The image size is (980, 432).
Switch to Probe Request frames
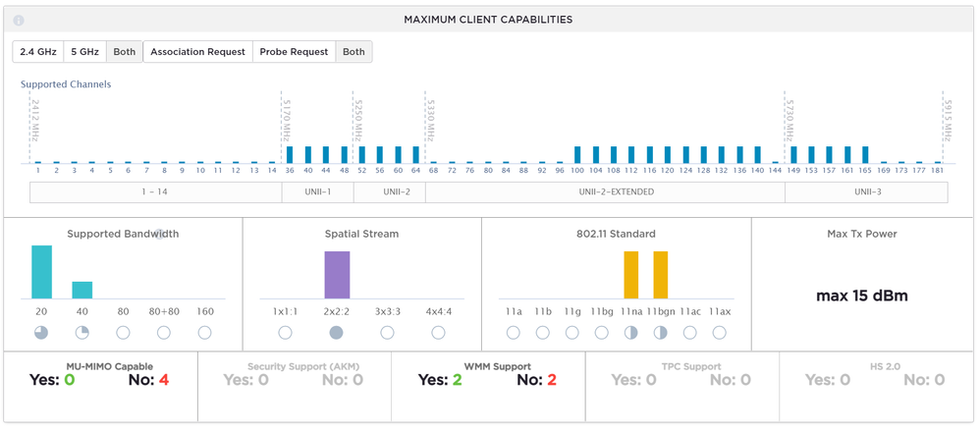[294, 52]
